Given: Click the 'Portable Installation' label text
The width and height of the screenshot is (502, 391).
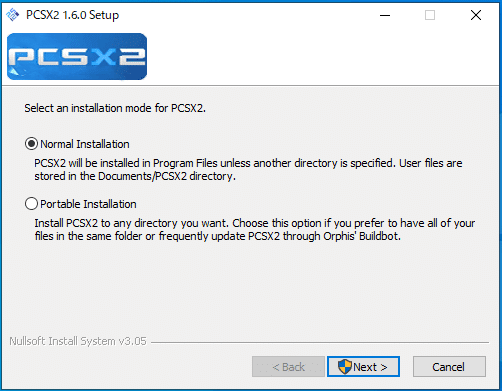Looking at the screenshot, I should click(x=88, y=204).
